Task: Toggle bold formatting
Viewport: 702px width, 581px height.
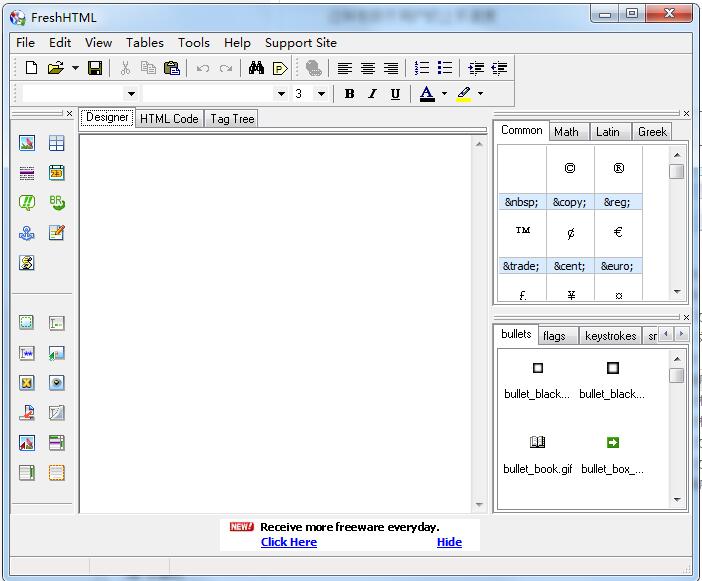Action: (349, 93)
